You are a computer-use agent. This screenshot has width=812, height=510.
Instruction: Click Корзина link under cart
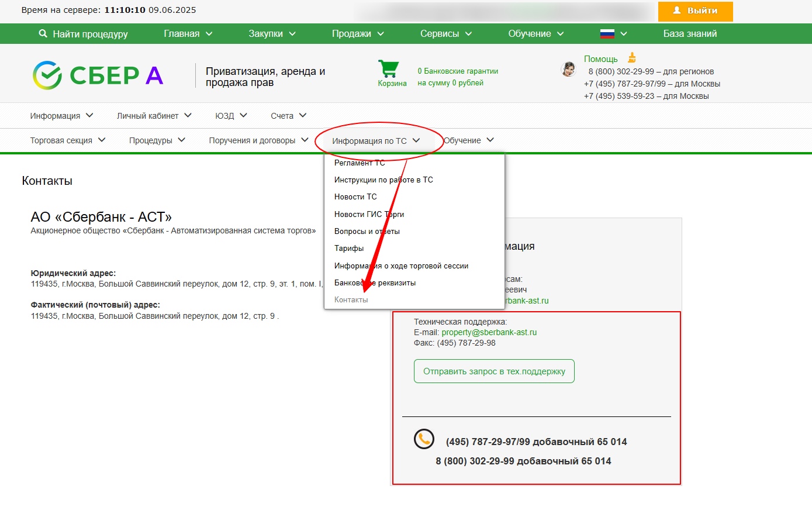click(392, 83)
